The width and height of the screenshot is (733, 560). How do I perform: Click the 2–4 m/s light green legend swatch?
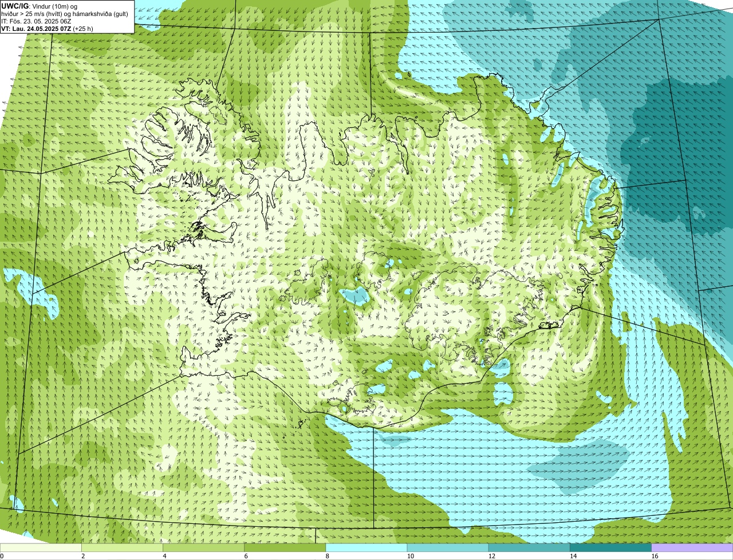(x=123, y=548)
